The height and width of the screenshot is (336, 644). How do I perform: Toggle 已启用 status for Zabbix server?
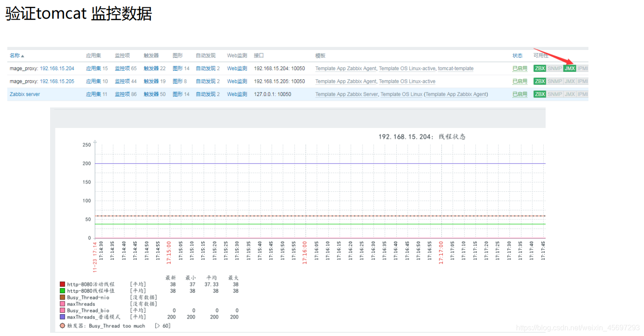tap(520, 94)
